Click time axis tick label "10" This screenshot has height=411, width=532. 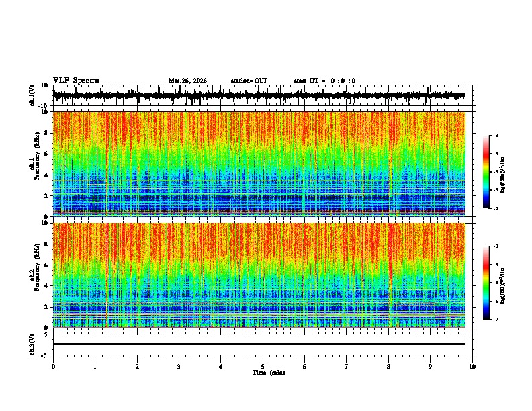pyautogui.click(x=472, y=367)
